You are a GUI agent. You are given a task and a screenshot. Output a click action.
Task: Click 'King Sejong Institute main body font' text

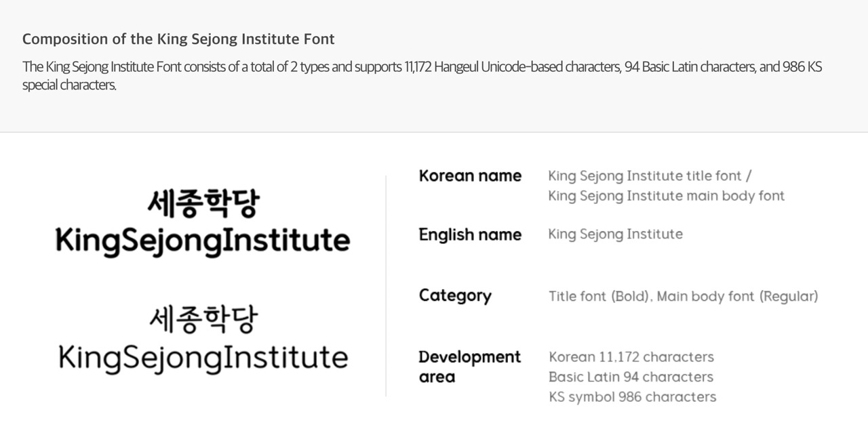coord(666,197)
